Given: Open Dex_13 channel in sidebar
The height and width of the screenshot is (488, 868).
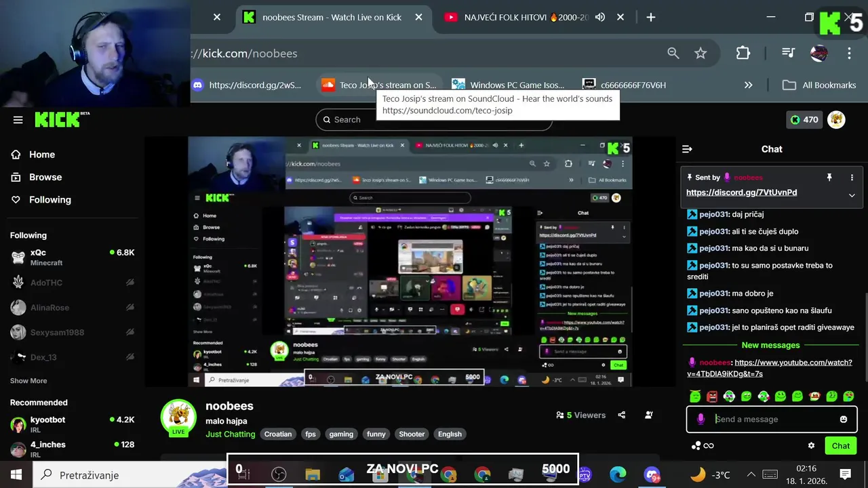Looking at the screenshot, I should click(73, 357).
